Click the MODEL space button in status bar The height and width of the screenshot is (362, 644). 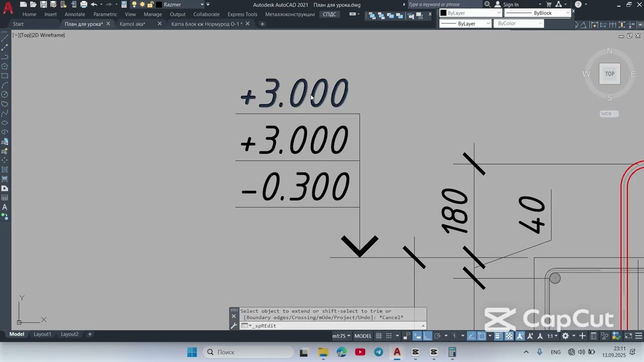(363, 336)
